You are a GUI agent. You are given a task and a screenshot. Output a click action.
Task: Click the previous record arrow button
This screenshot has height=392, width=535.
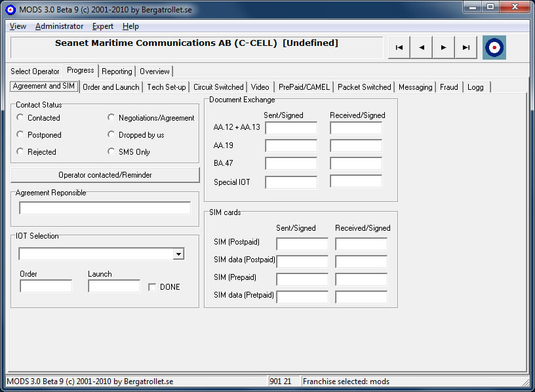421,48
